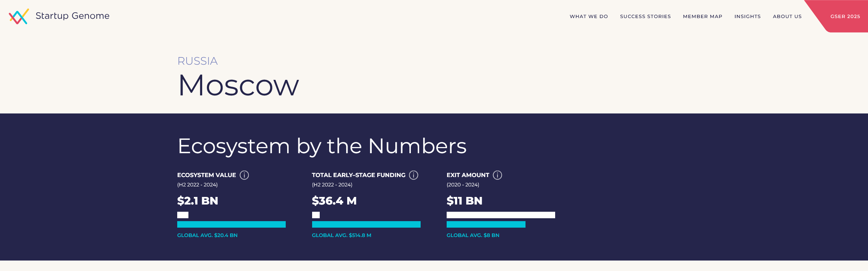868x271 pixels.
Task: Click the cyan Ecosystem Value global average bar
Action: (231, 224)
